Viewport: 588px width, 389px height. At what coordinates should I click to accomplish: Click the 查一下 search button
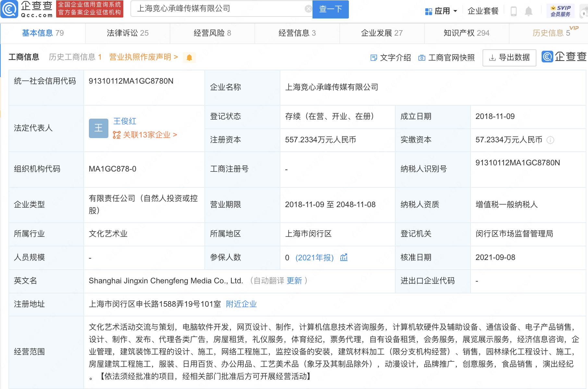coord(330,9)
